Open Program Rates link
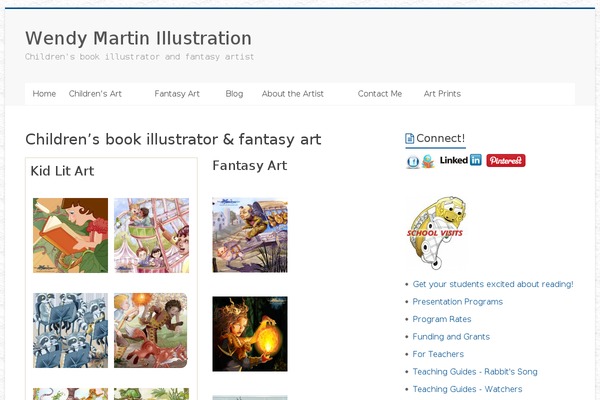Image resolution: width=600 pixels, height=400 pixels. point(442,319)
